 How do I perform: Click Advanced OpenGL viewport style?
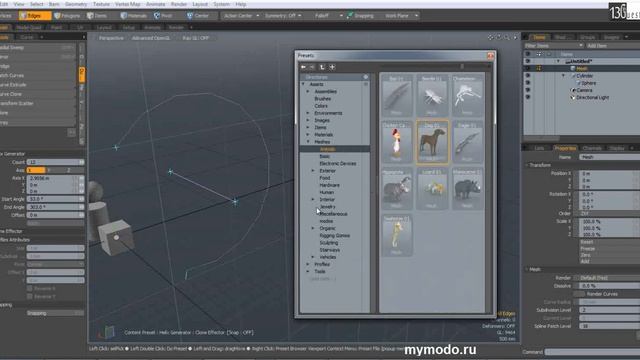[x=150, y=38]
